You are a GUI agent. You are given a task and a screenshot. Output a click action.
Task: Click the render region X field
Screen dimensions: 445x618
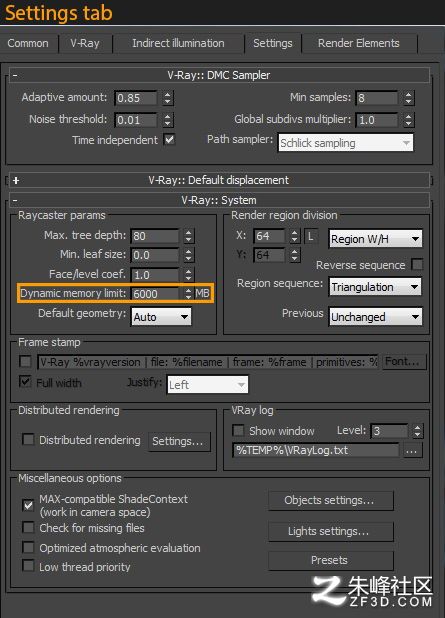coord(269,236)
